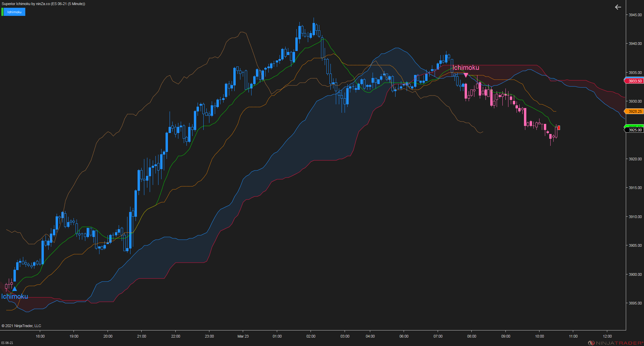Click the © 2021 NinjaTrader, LLC text
The height and width of the screenshot is (346, 644).
21,325
